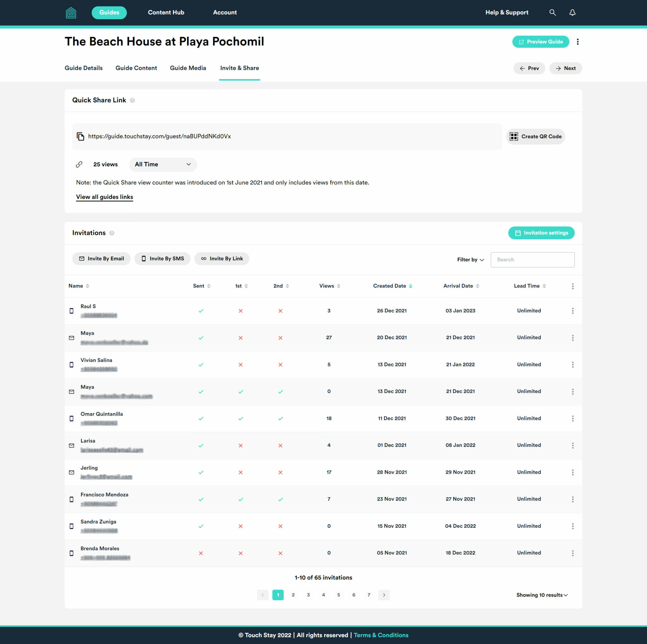This screenshot has height=644, width=647.
Task: Click Quick Share Link help icon
Action: (132, 100)
